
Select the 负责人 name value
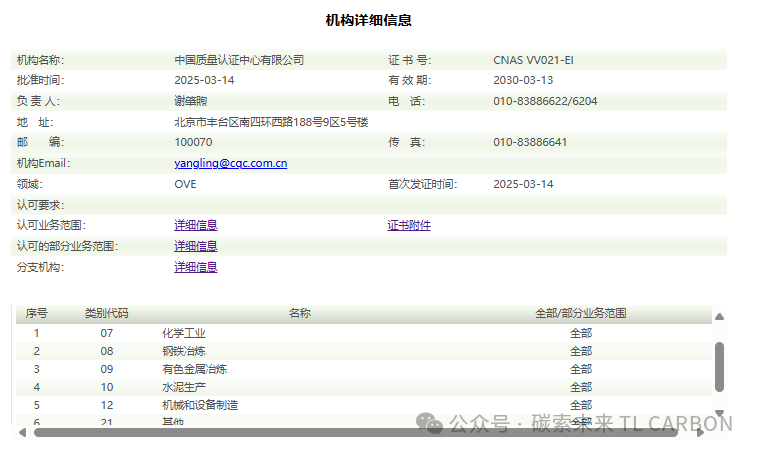pyautogui.click(x=191, y=101)
